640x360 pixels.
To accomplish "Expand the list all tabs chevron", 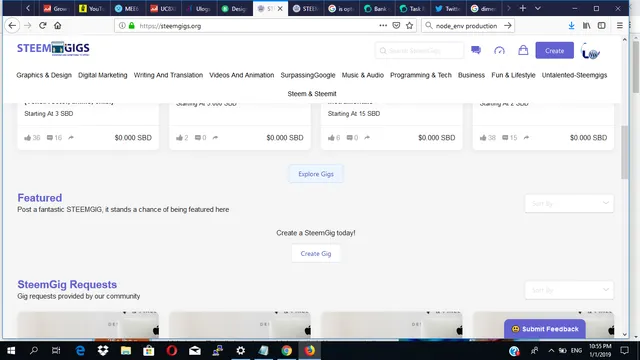I will pyautogui.click(x=538, y=8).
